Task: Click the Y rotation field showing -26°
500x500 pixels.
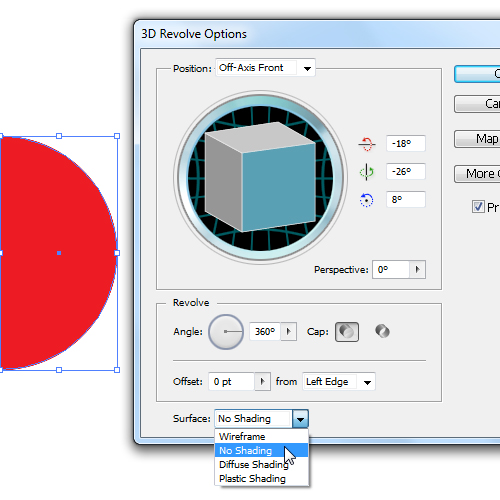Action: tap(406, 172)
